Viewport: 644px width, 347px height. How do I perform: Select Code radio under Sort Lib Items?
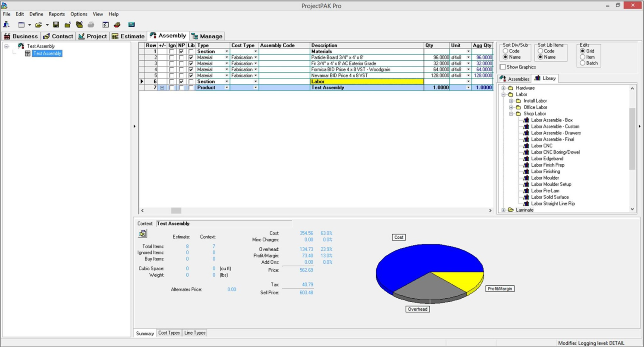coord(540,51)
